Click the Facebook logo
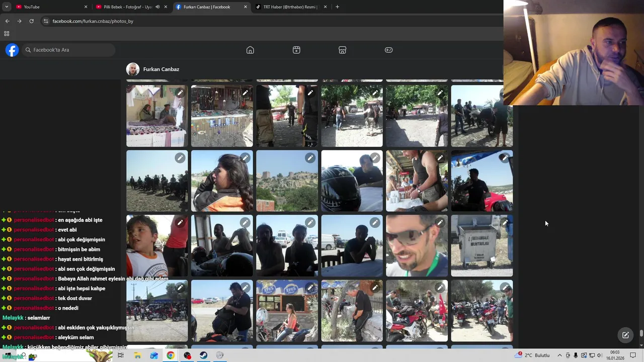 [x=12, y=50]
